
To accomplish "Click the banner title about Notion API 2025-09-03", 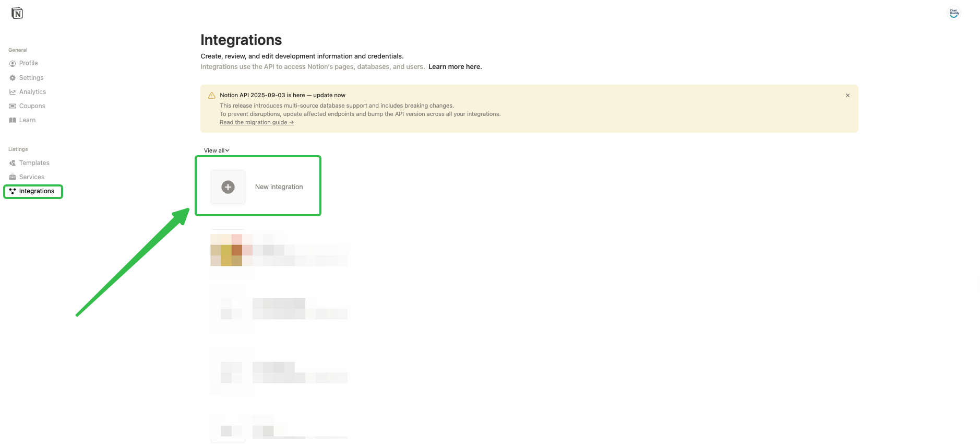I will 282,95.
